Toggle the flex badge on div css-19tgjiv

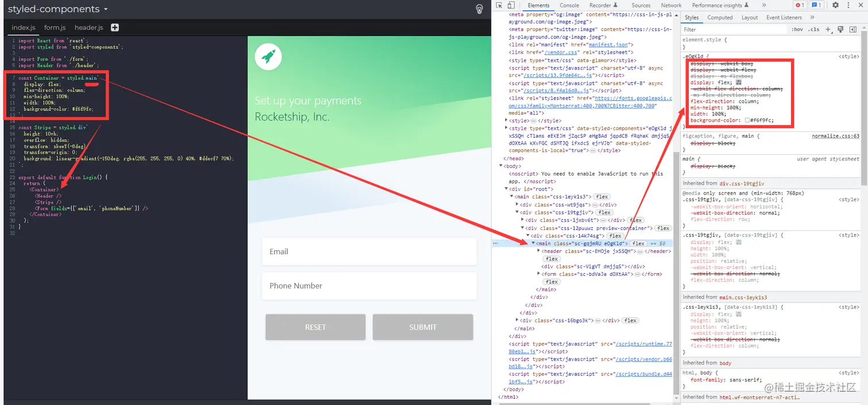pos(604,212)
